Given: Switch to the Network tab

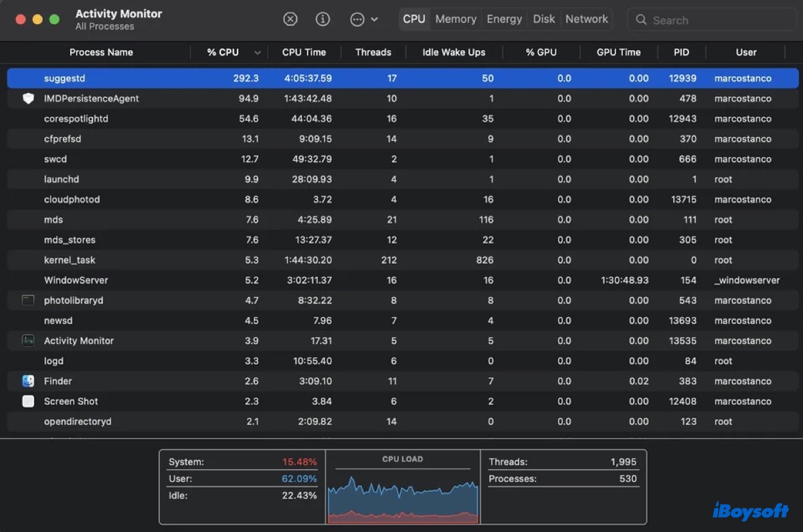Looking at the screenshot, I should 587,19.
